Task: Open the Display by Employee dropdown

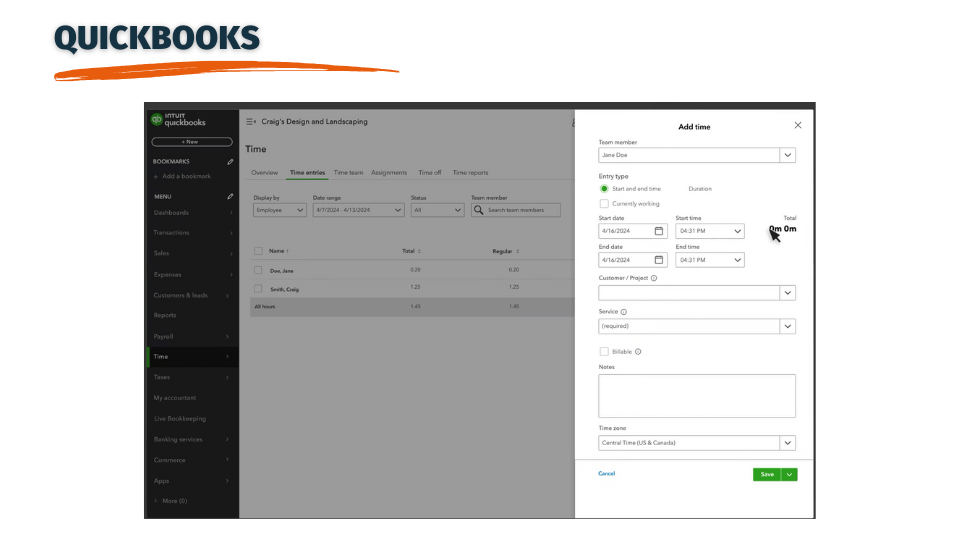Action: [280, 210]
